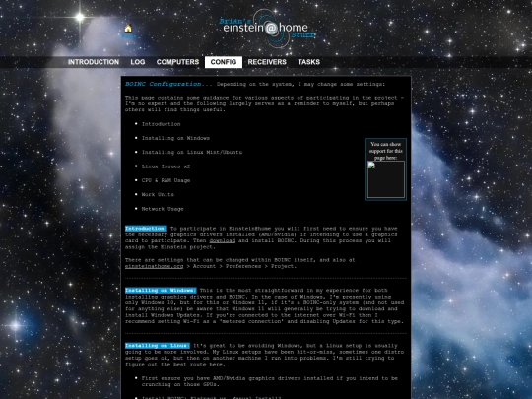The height and width of the screenshot is (399, 532).
Task: Click the Brian's einstein@home Stuff logo
Action: coord(267,28)
